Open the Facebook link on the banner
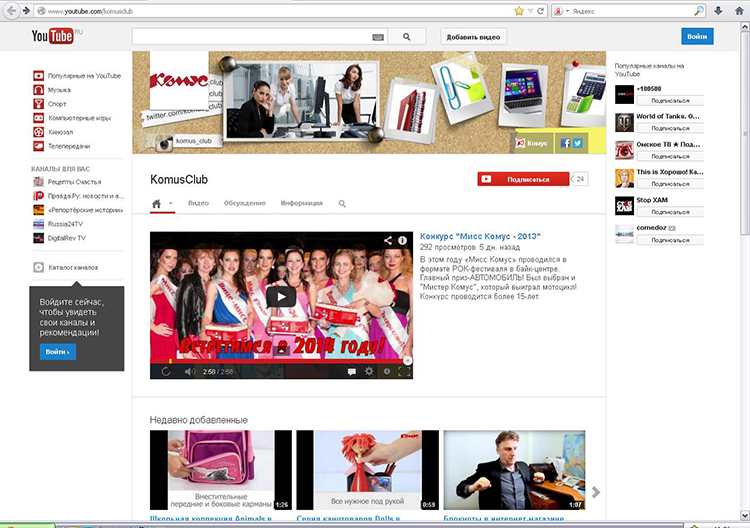 coord(565,143)
